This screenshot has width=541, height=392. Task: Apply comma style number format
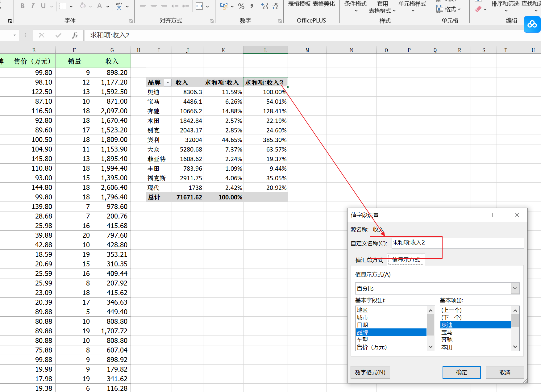pos(252,6)
